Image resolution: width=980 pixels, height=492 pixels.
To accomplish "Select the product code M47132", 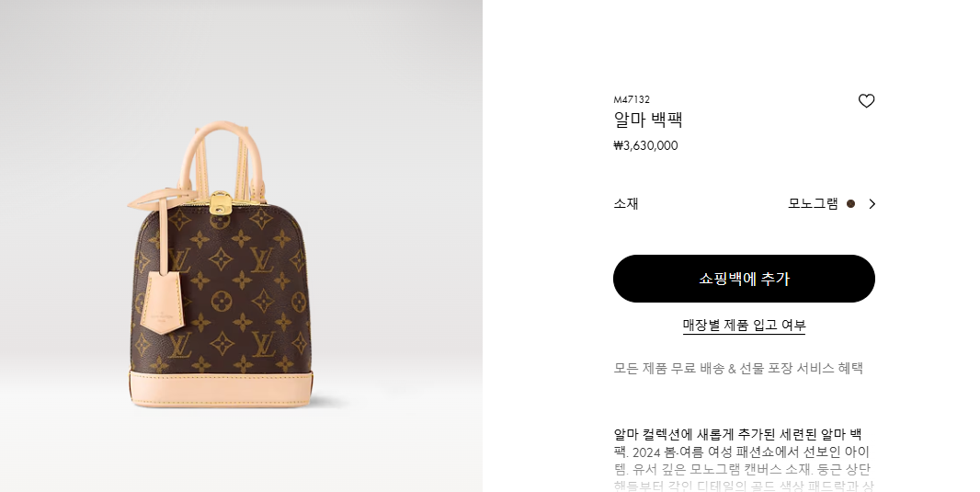I will click(632, 99).
